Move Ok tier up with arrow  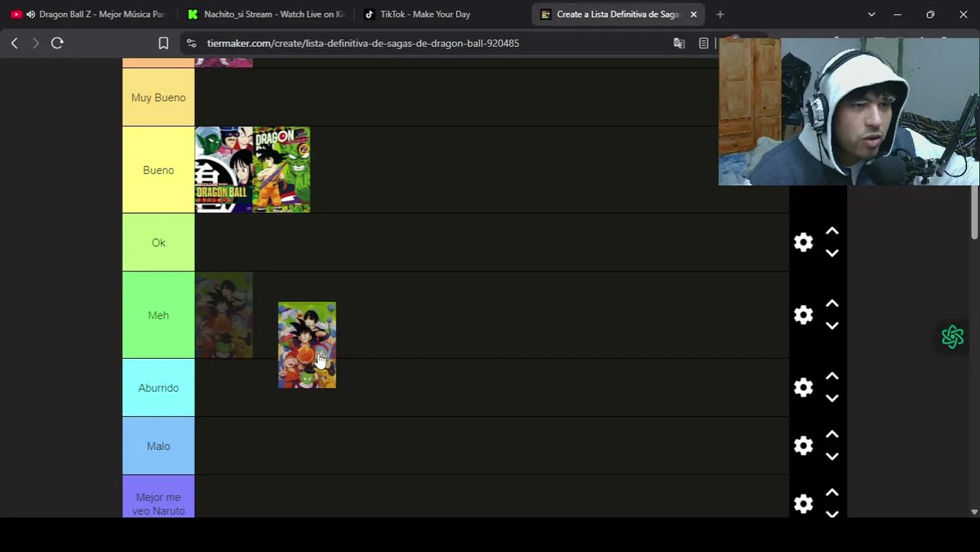tap(832, 232)
